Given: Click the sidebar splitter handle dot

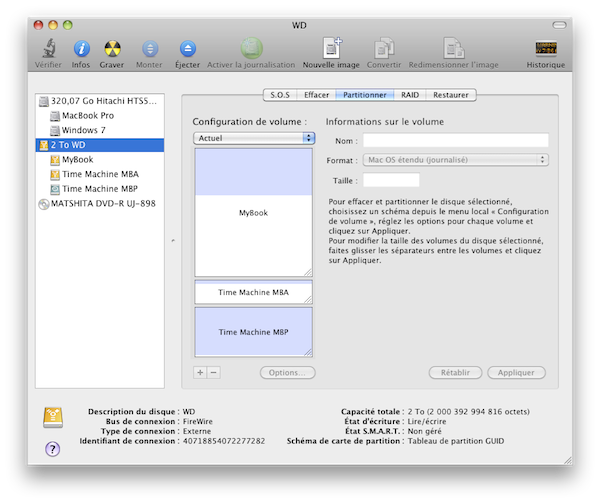Looking at the screenshot, I should 173,241.
